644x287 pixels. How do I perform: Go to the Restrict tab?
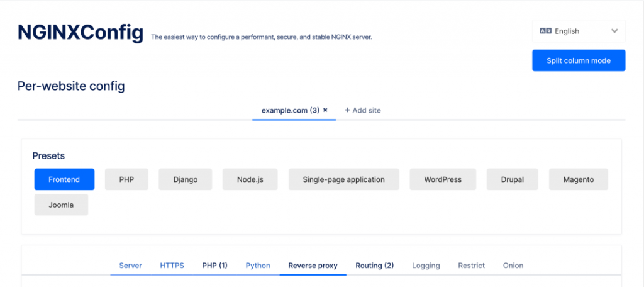click(x=472, y=266)
